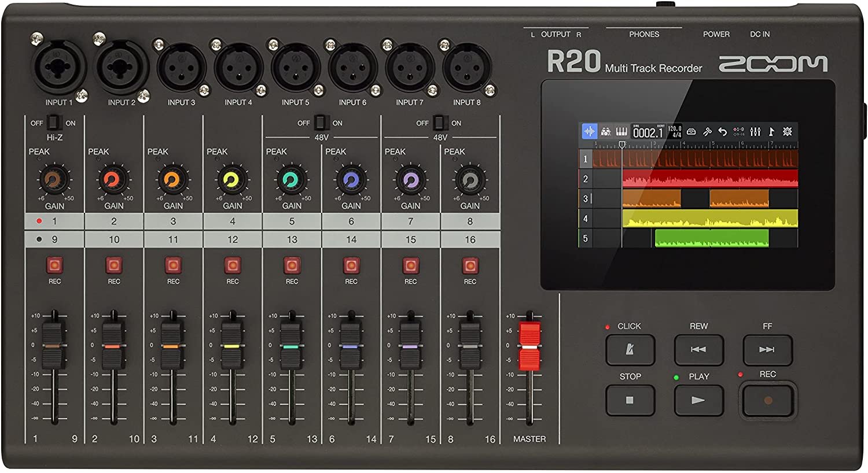Tap the drum kit icon on the touchscreen
The height and width of the screenshot is (473, 868).
tap(605, 132)
